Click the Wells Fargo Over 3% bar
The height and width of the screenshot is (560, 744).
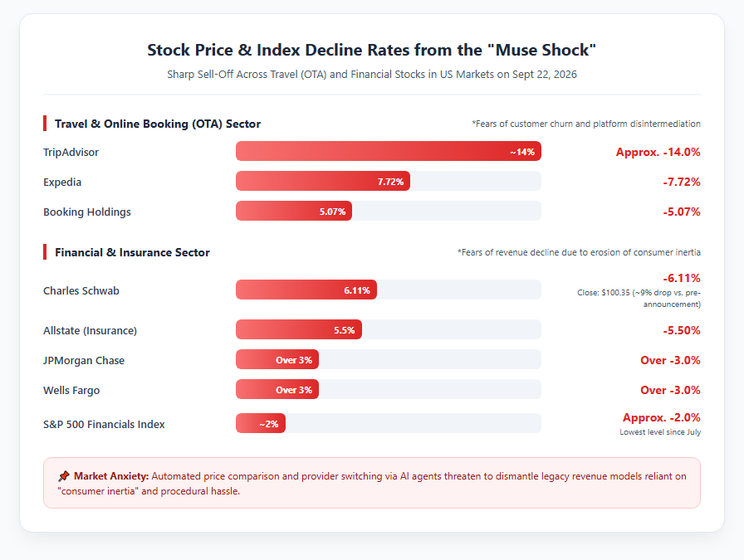277,389
